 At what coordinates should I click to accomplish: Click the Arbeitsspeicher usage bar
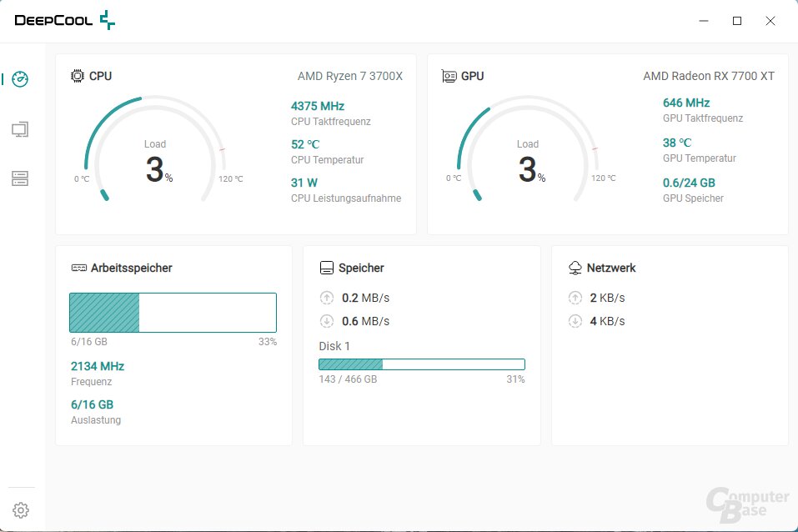click(x=173, y=313)
